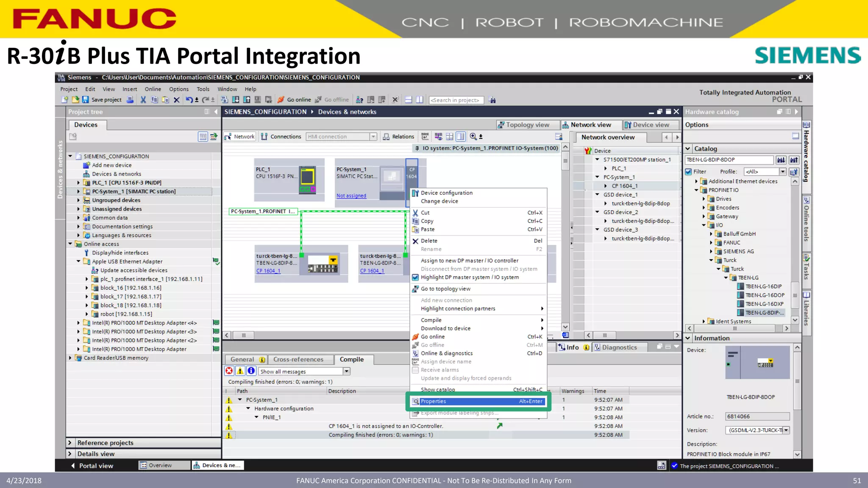The width and height of the screenshot is (868, 488).
Task: Toggle information filter icon in Compile tab
Action: [251, 371]
